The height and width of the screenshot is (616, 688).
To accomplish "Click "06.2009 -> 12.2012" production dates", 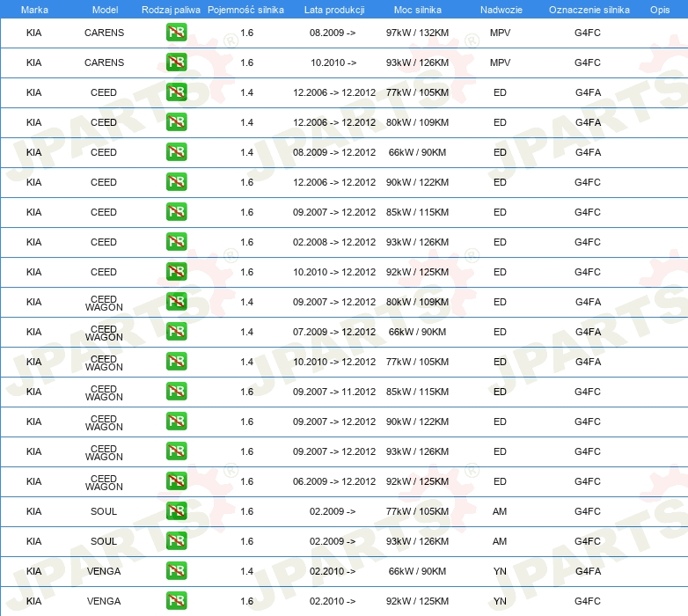I will coord(334,481).
